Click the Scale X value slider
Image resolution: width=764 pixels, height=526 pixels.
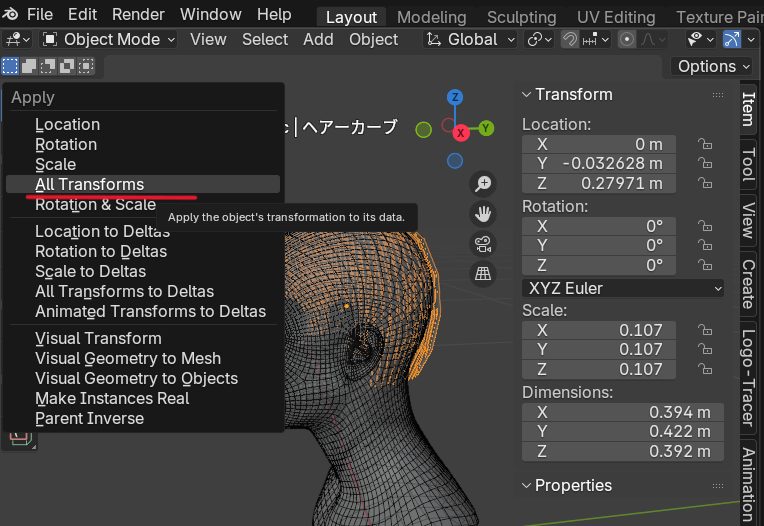(x=599, y=330)
